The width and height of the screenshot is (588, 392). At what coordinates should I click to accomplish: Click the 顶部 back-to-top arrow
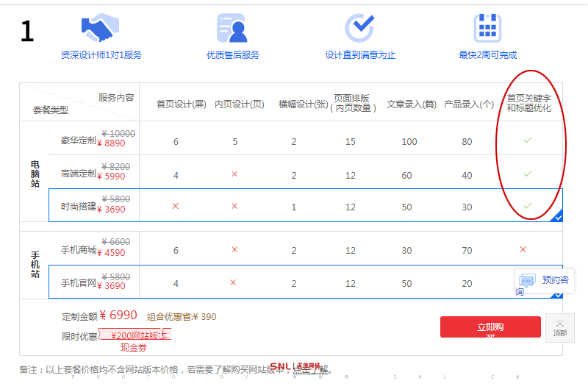(x=560, y=328)
